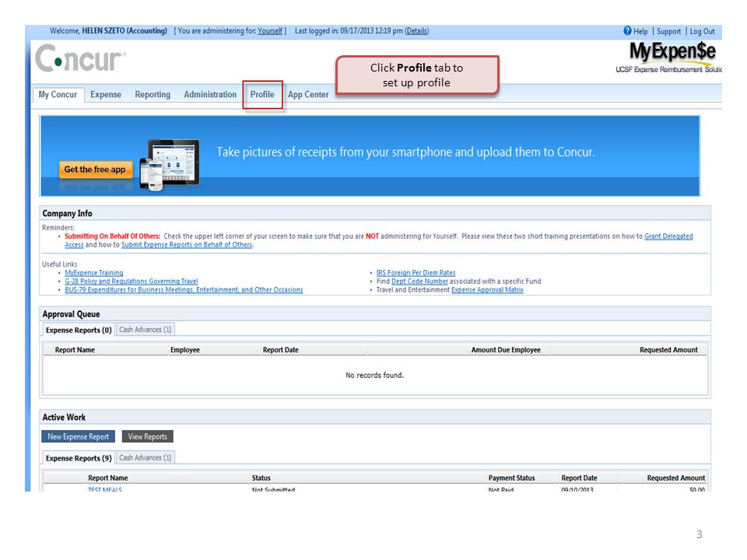Screen dimensions: 747x560
Task: Click the View Reports button
Action: (148, 436)
